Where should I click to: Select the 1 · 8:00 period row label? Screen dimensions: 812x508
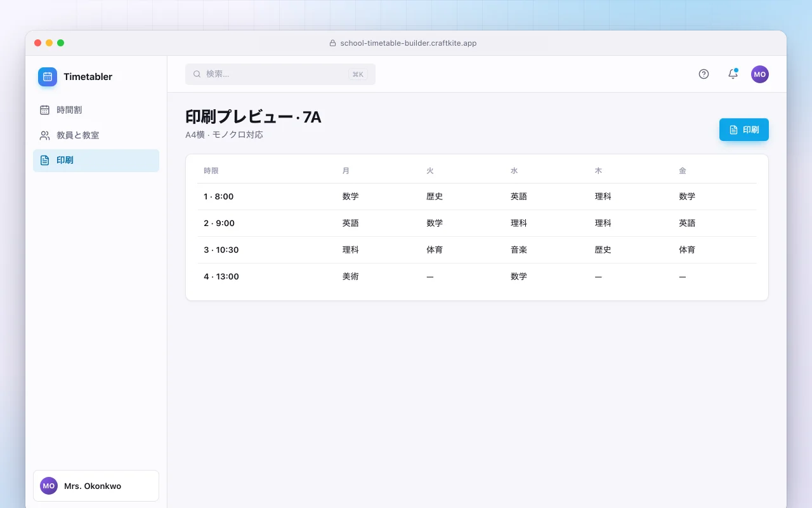219,197
